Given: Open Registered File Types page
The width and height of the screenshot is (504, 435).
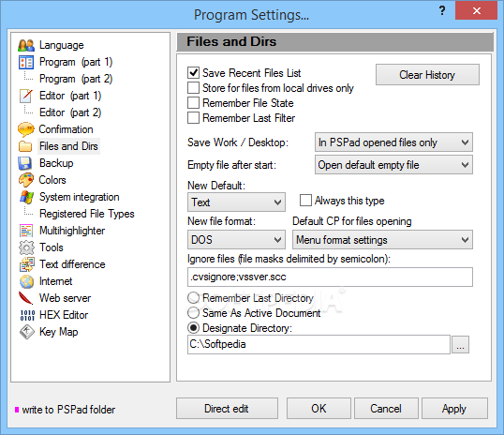Looking at the screenshot, I should 87,214.
